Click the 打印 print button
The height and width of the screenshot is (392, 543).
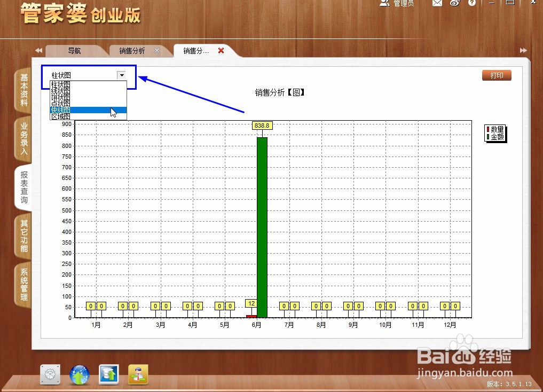pyautogui.click(x=497, y=75)
